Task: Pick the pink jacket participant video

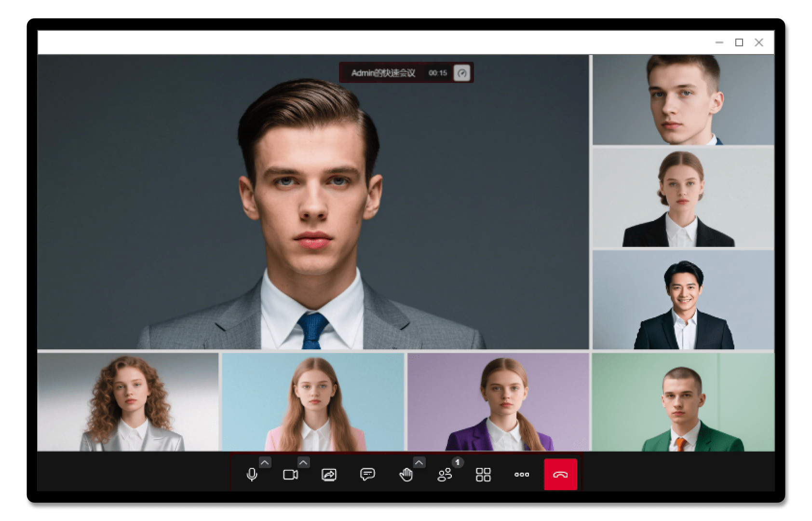Action: coord(313,402)
